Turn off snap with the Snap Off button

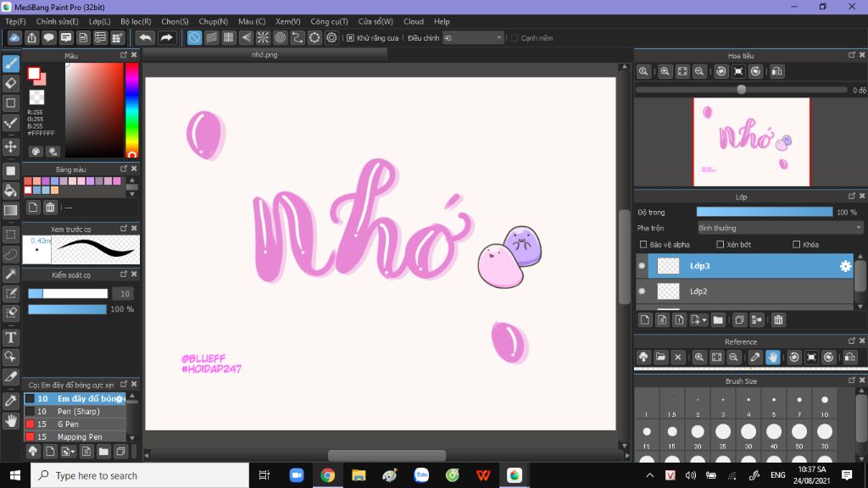point(194,37)
